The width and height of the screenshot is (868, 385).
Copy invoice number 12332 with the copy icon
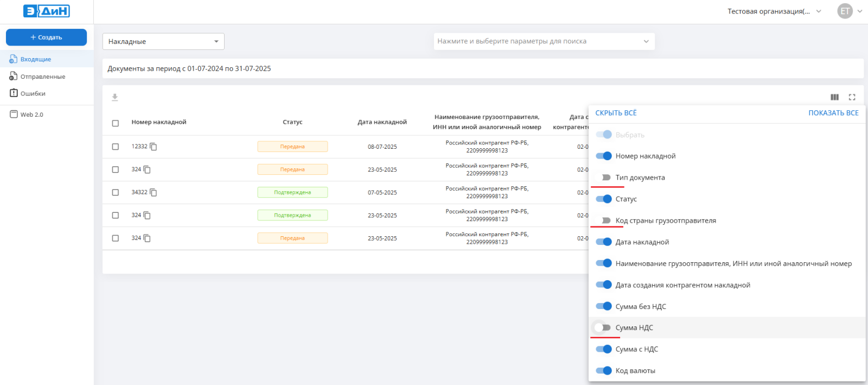pos(154,147)
